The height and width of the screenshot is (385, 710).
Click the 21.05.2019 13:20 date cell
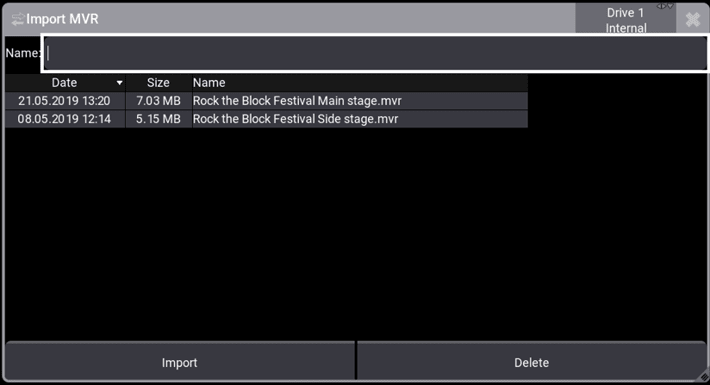tap(65, 101)
